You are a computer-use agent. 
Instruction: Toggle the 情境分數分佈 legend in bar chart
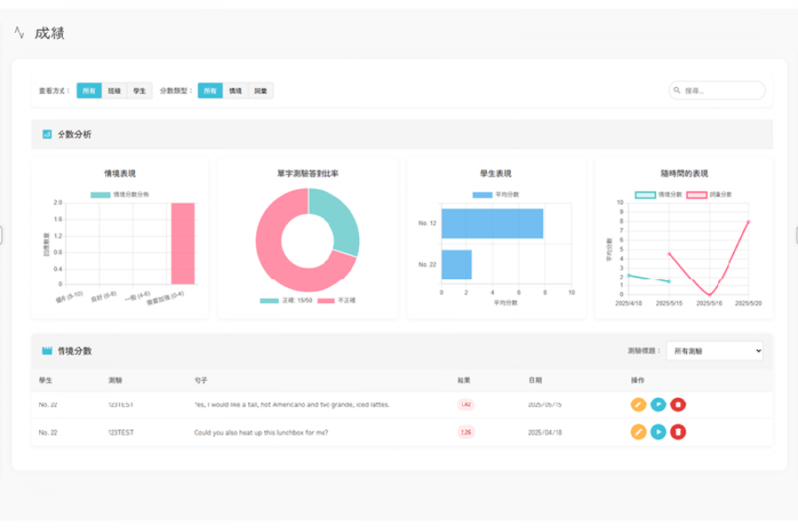tap(120, 195)
